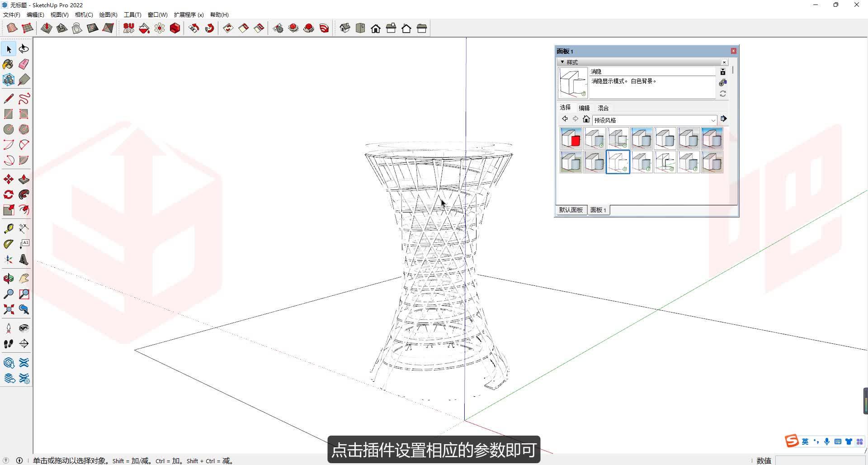Activate the Move tool
868x465 pixels.
tap(9, 179)
